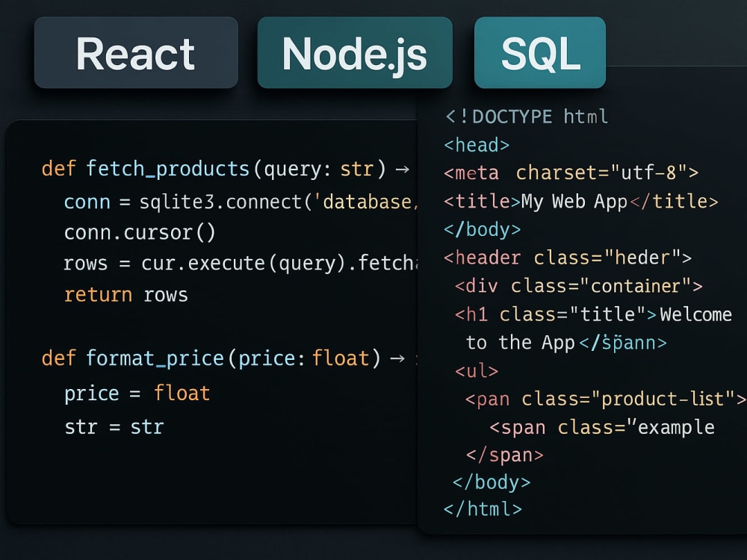
Task: Click the 'to the App' line
Action: click(x=566, y=343)
